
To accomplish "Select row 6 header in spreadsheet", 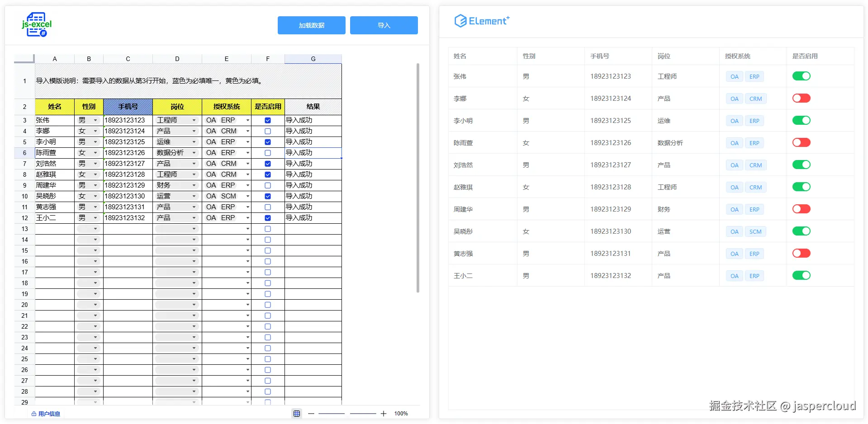I will pos(24,153).
